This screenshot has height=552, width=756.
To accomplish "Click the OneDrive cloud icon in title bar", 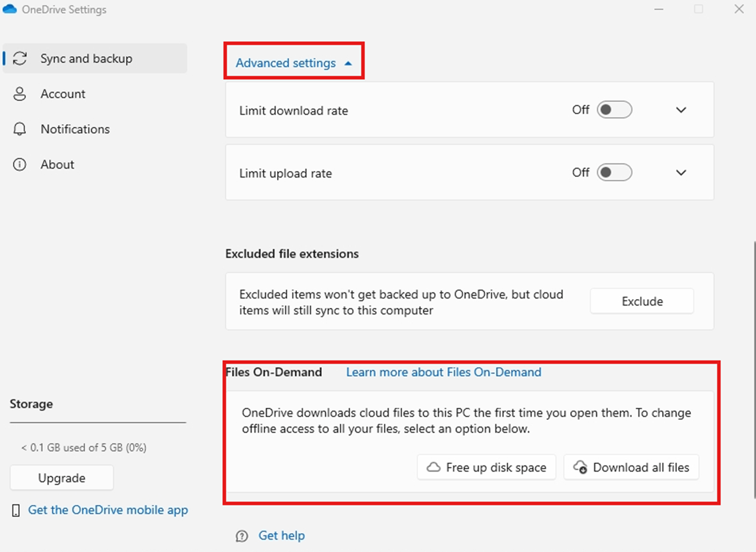I will [x=10, y=9].
